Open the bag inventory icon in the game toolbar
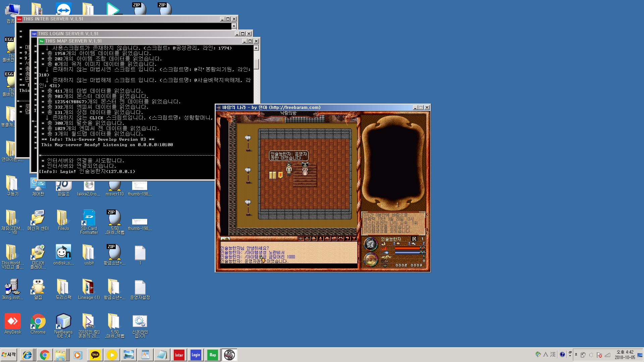Viewport: 644px width, 362px height. point(307,239)
